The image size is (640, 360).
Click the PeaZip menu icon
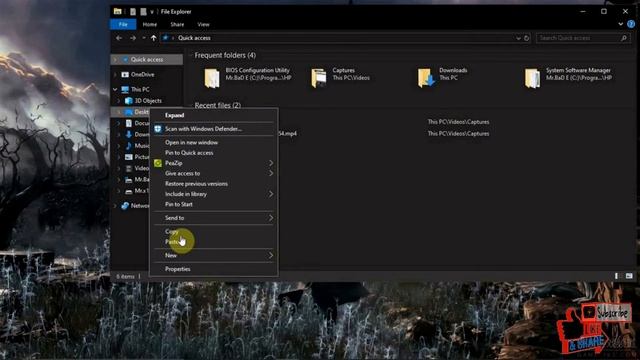click(x=158, y=163)
